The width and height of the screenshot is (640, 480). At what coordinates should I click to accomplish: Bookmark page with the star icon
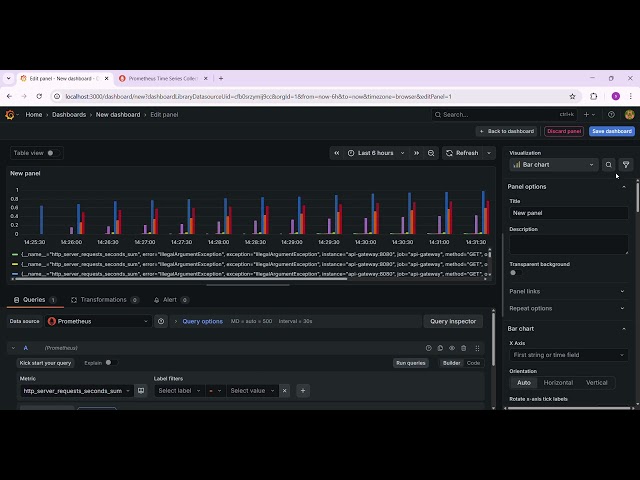[572, 96]
